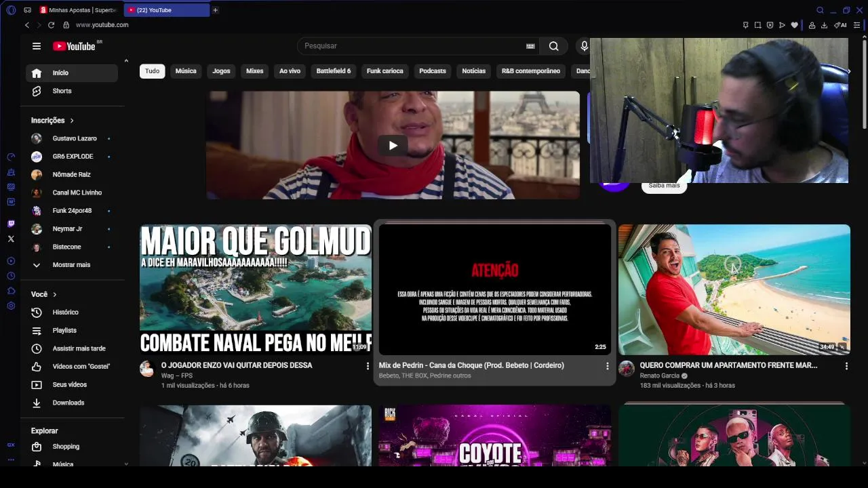Viewport: 868px width, 488px height.
Task: Click the Saiba mais button
Action: (664, 186)
